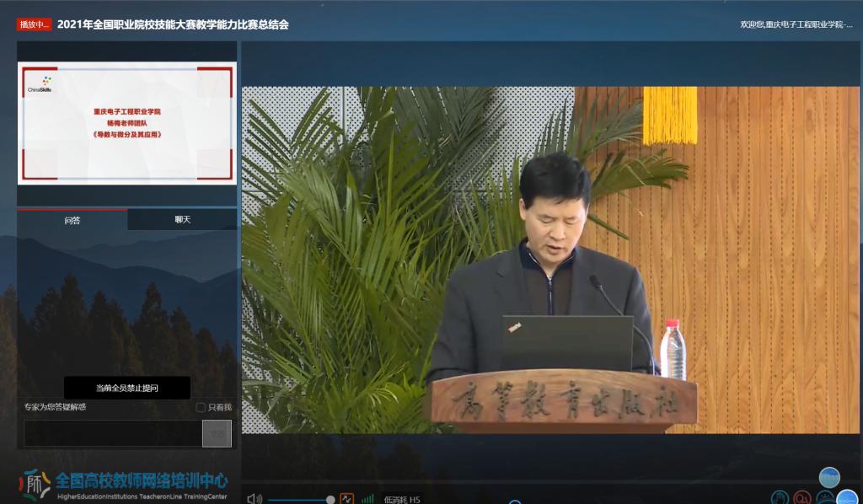Click the training center logo emblem

coord(35,484)
